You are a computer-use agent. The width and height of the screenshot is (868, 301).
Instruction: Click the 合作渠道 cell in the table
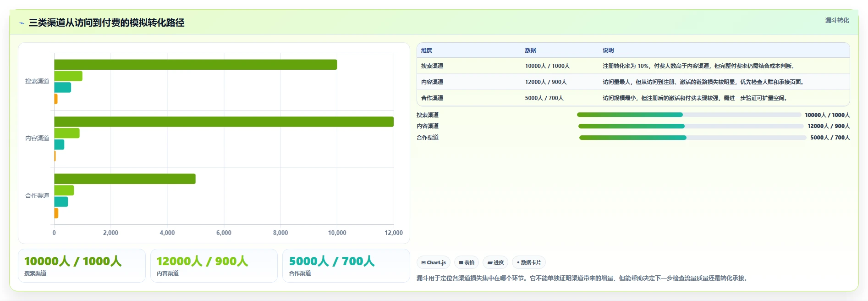click(432, 98)
